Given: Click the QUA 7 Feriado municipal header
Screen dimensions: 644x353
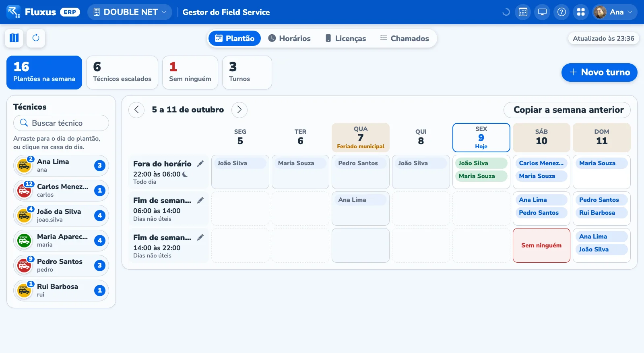Looking at the screenshot, I should point(361,137).
